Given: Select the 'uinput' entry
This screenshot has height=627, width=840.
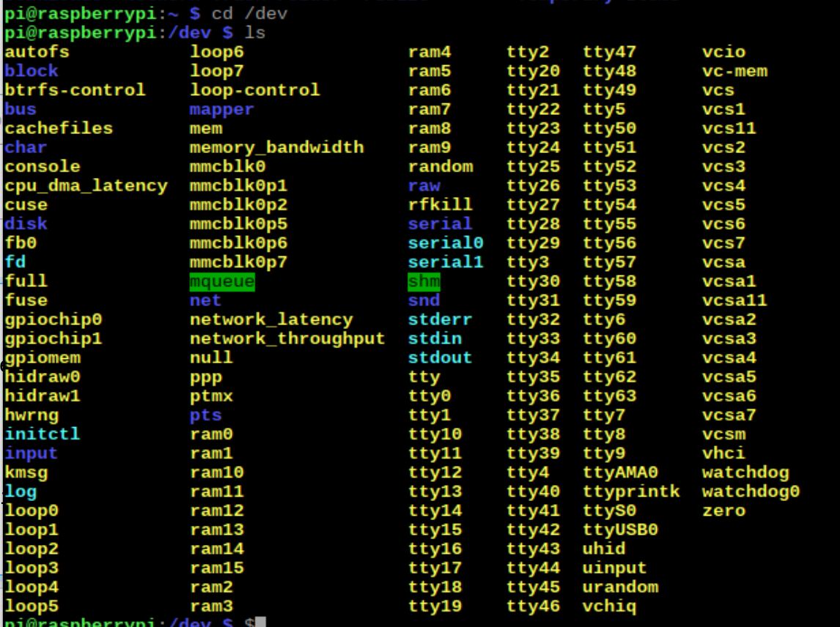Looking at the screenshot, I should 615,568.
